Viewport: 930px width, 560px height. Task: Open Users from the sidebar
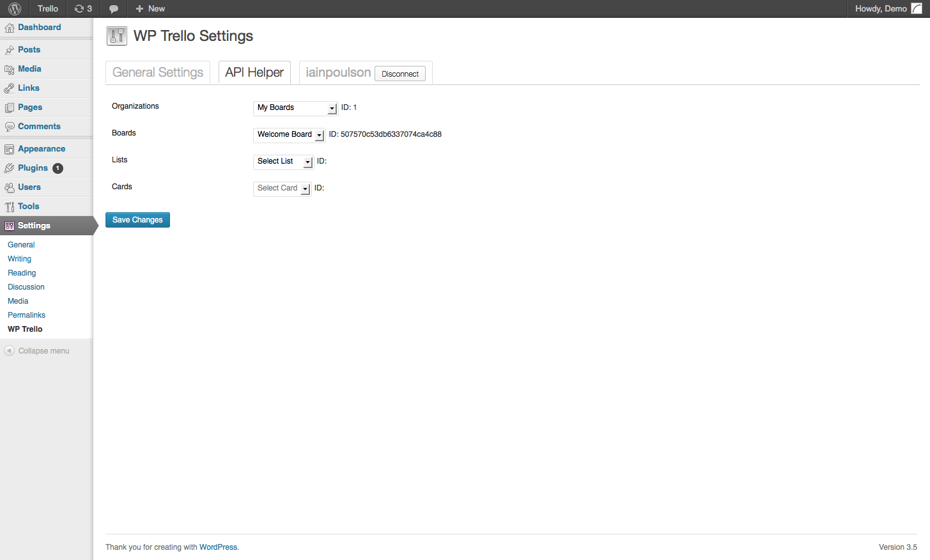[29, 187]
